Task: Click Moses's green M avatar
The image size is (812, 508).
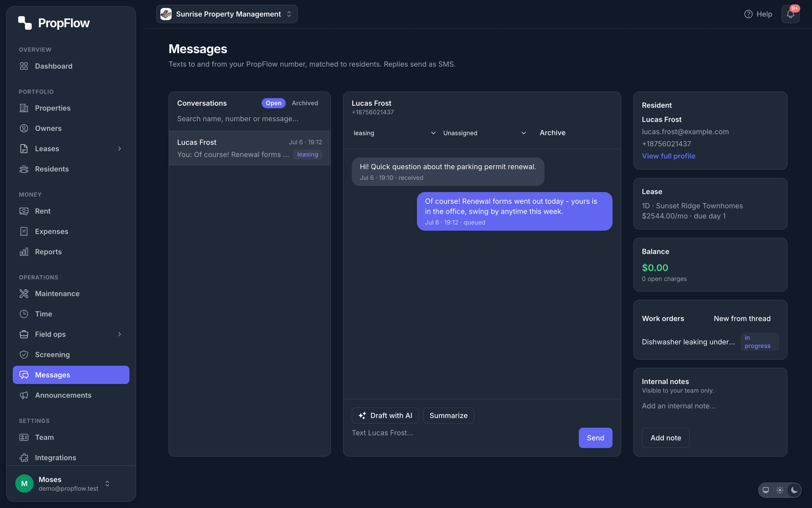Action: [x=24, y=483]
